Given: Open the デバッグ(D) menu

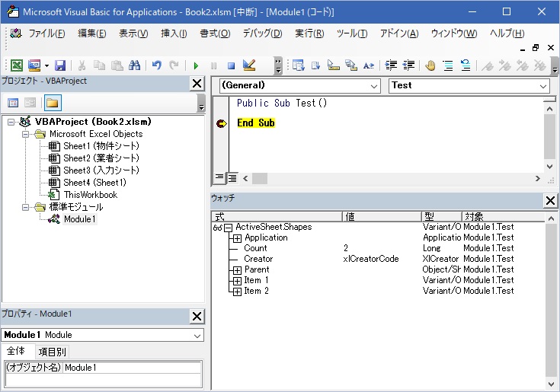Looking at the screenshot, I should tap(263, 33).
